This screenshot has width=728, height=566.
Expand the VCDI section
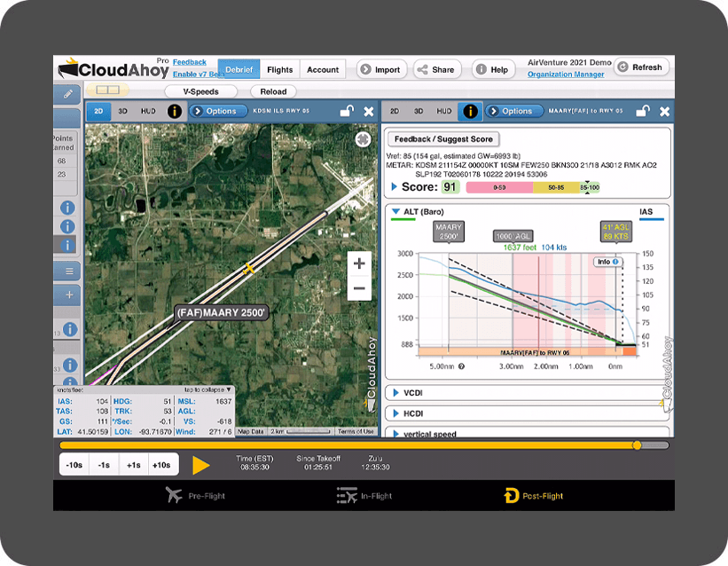click(395, 393)
